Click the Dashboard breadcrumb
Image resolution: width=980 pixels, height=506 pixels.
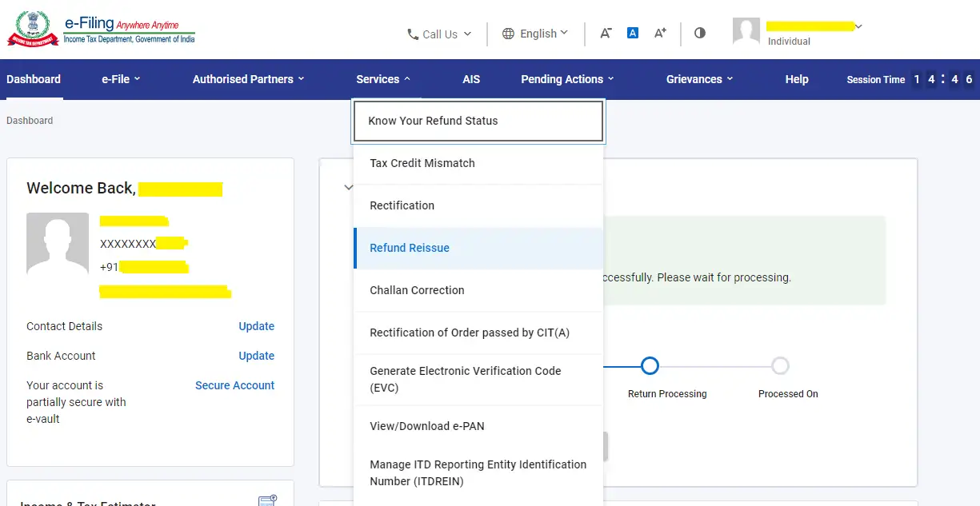coord(30,120)
